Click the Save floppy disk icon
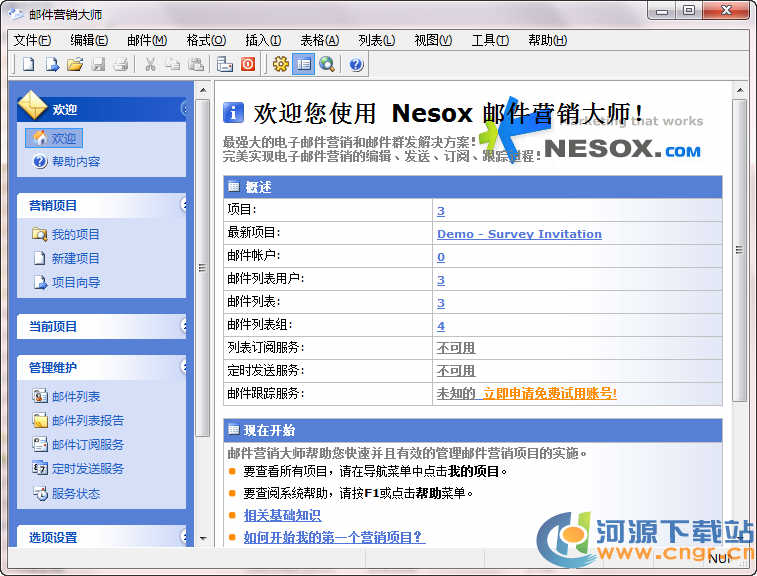 click(x=98, y=64)
